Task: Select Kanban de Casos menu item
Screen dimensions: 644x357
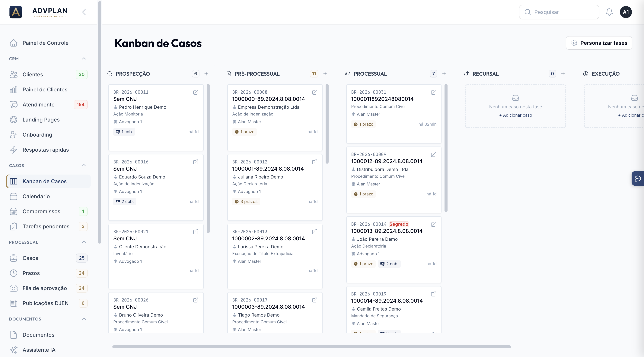Action: pos(48,181)
